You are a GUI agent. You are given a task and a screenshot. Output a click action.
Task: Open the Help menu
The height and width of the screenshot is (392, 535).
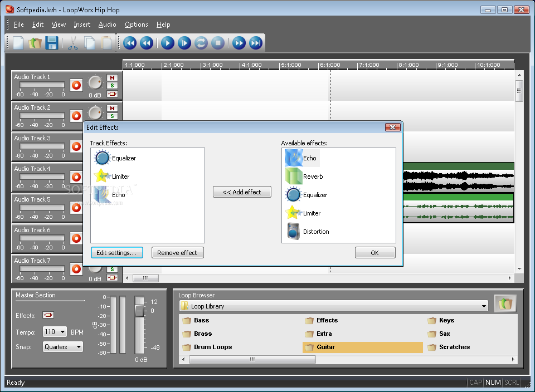click(x=163, y=24)
